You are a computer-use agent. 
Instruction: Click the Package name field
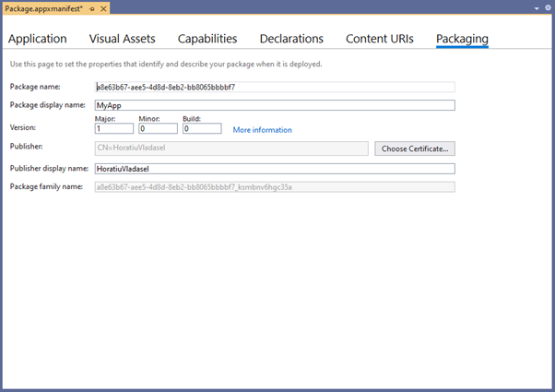pyautogui.click(x=275, y=87)
